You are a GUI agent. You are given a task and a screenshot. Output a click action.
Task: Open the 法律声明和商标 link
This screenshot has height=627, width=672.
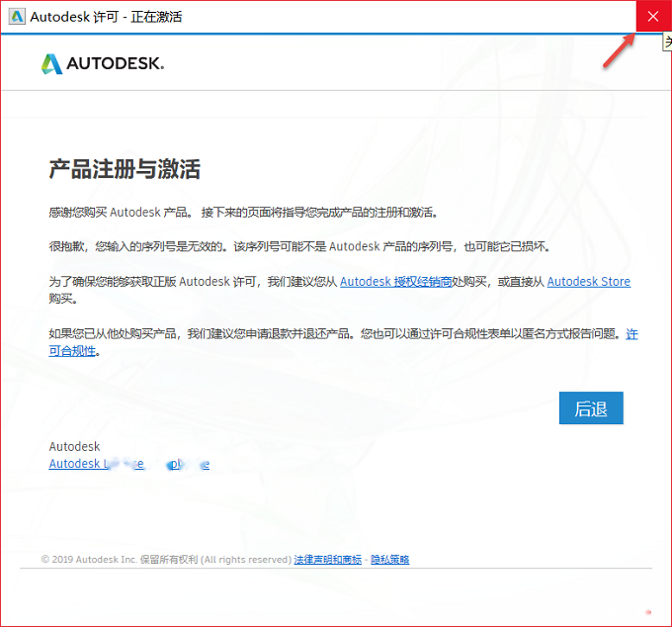[x=328, y=559]
